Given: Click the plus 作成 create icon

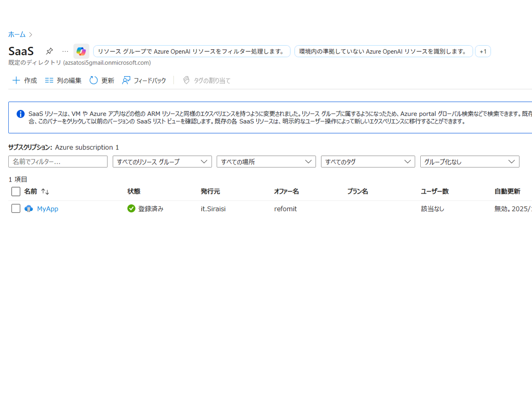Looking at the screenshot, I should 16,80.
